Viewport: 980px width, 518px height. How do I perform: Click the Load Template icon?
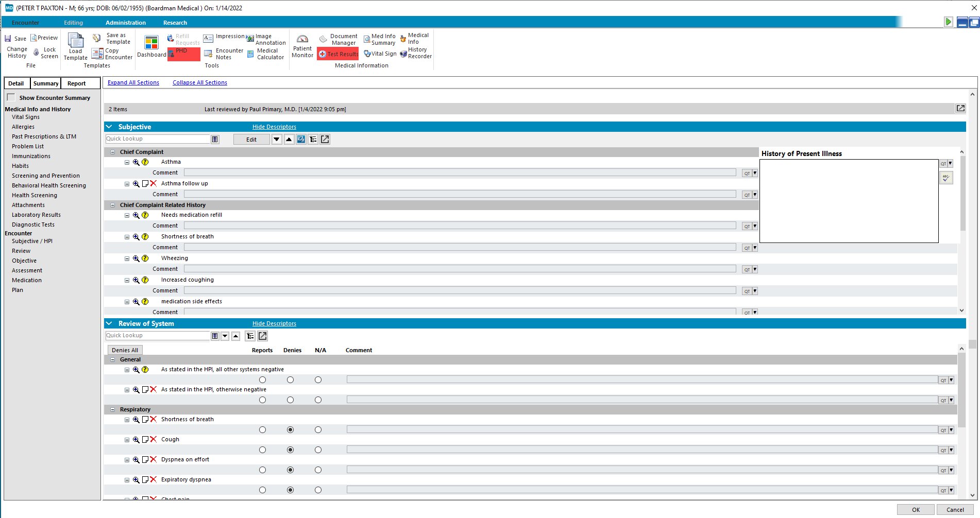coord(76,46)
